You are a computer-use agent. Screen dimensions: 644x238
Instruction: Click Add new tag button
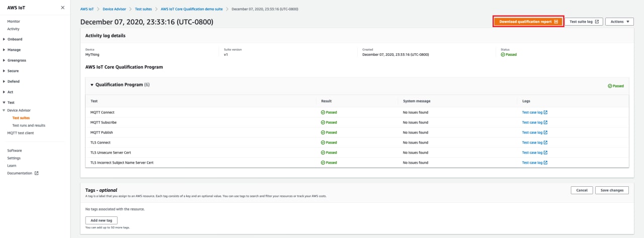tap(101, 220)
